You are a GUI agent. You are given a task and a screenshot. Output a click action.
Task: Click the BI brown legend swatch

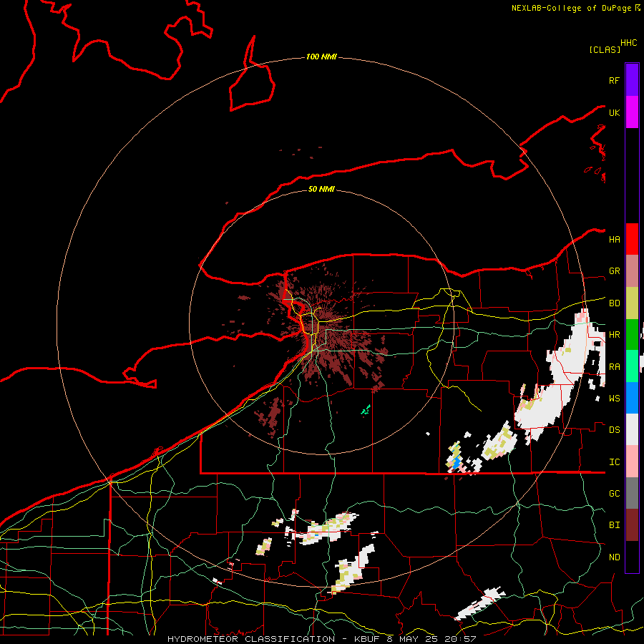[x=632, y=525]
